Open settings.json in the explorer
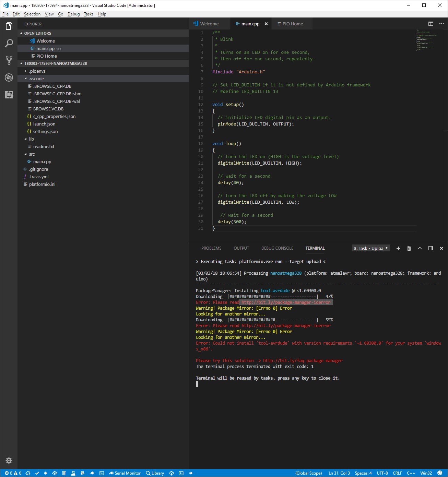This screenshot has height=477, width=448. 103,131
